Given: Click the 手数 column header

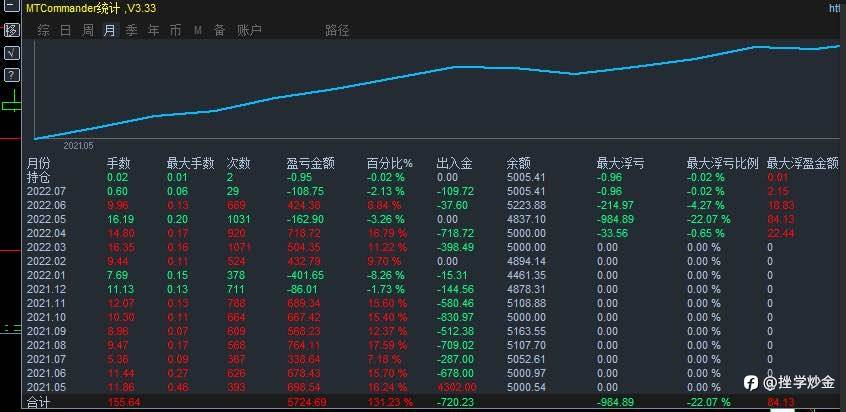Looking at the screenshot, I should (119, 163).
